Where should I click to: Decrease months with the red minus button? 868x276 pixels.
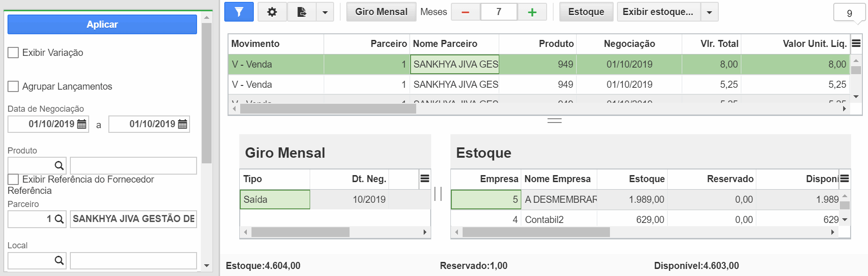click(465, 12)
